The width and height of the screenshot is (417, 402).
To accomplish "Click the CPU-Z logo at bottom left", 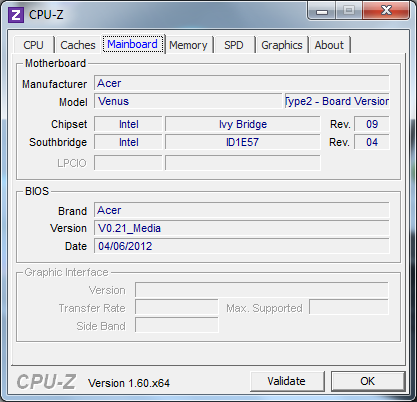I will pos(46,382).
